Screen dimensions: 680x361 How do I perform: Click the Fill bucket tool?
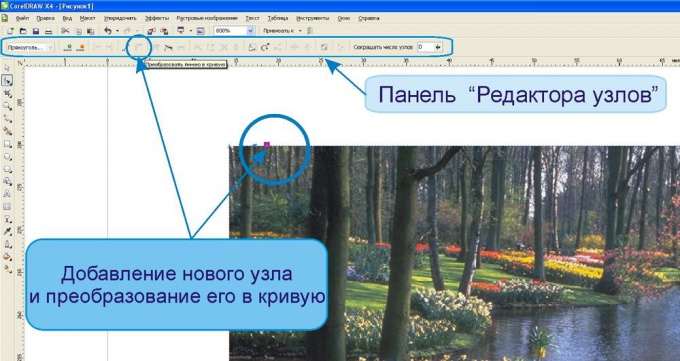(x=7, y=257)
